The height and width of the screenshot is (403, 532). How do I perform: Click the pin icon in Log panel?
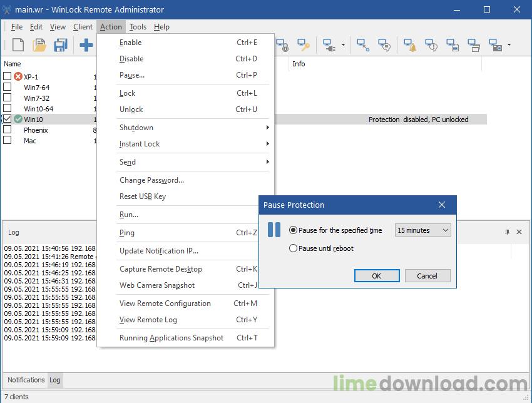point(507,232)
